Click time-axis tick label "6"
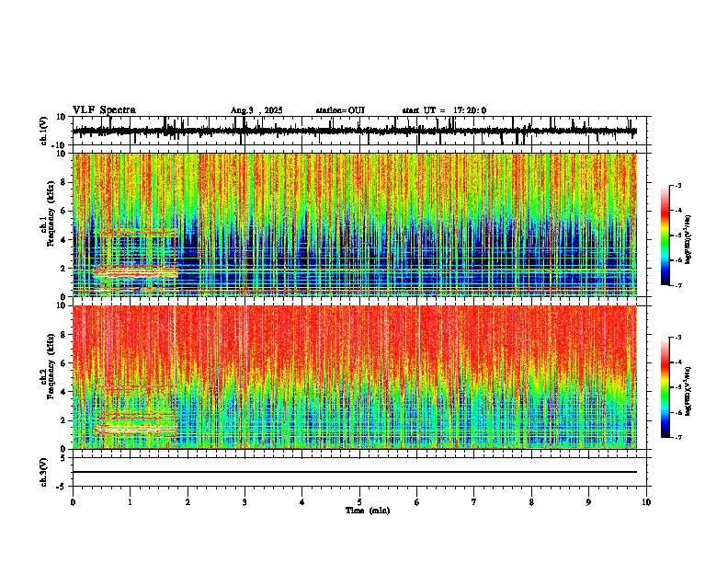 click(417, 502)
